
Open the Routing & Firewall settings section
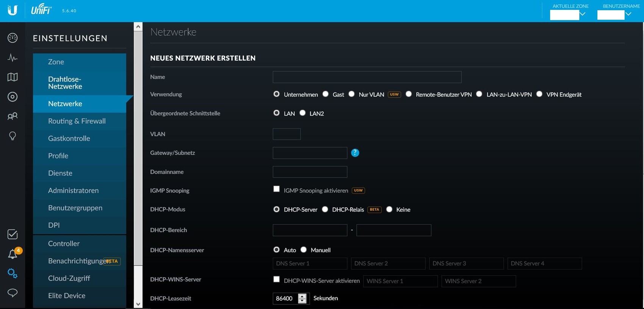pos(77,121)
